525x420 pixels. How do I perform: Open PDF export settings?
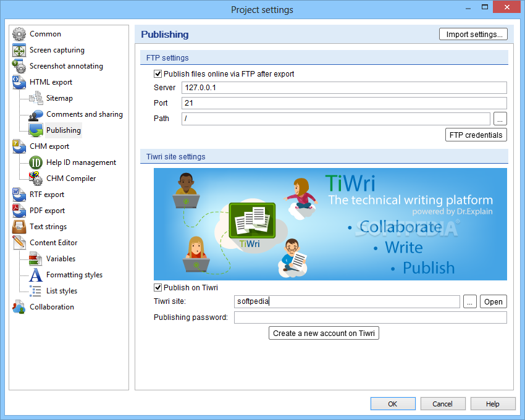47,211
